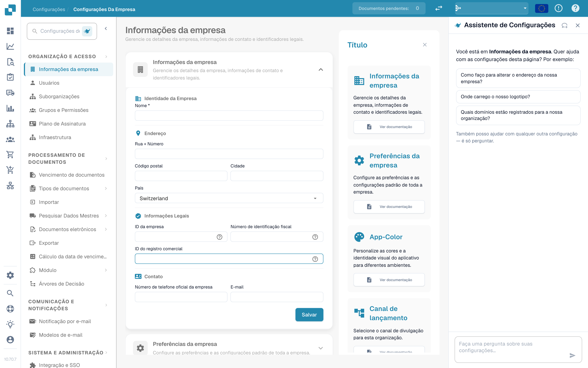588x368 pixels.
Task: Click the exclamation alert icon in header
Action: [559, 8]
